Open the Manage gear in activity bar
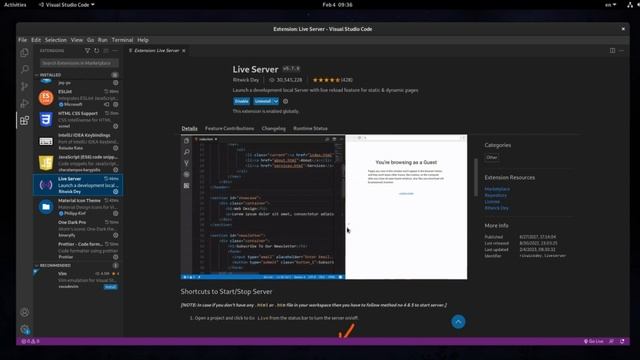The image size is (640, 360). pos(24,329)
